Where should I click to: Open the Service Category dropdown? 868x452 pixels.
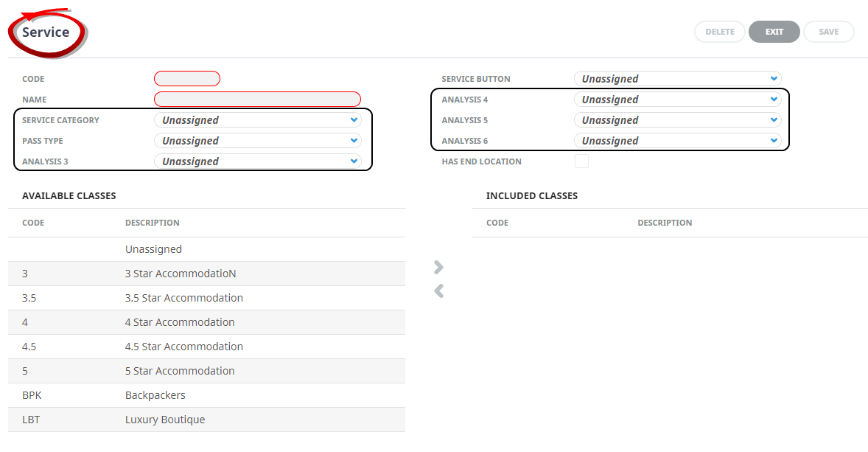[257, 120]
